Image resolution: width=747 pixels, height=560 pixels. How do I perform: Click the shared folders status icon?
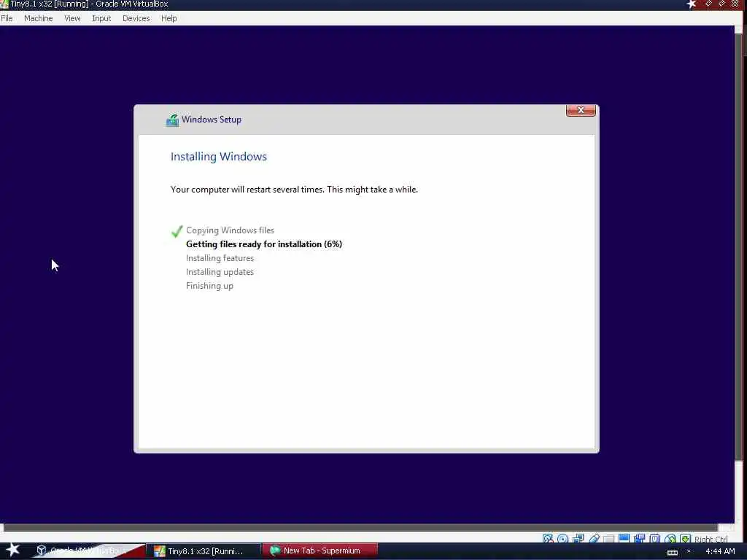click(x=609, y=539)
